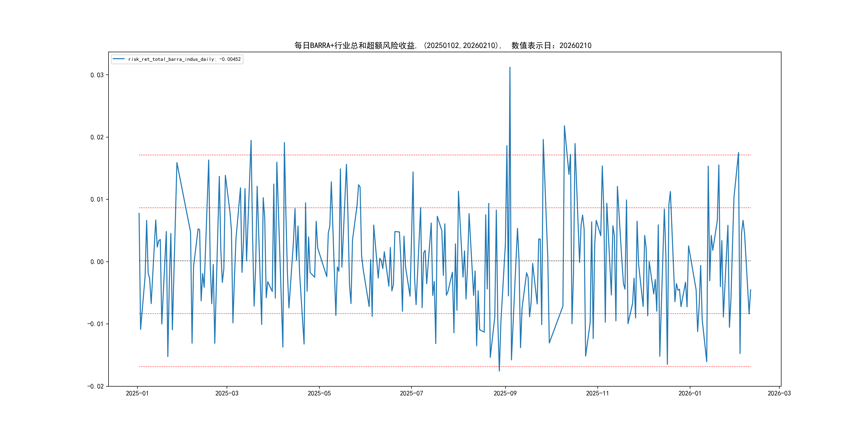Click the -0.02 y-axis tick label

[95, 386]
